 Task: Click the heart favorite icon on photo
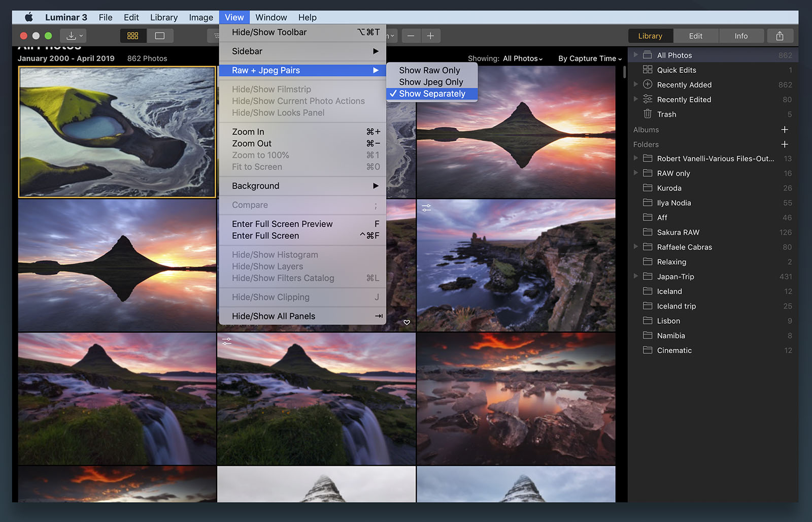tap(407, 322)
